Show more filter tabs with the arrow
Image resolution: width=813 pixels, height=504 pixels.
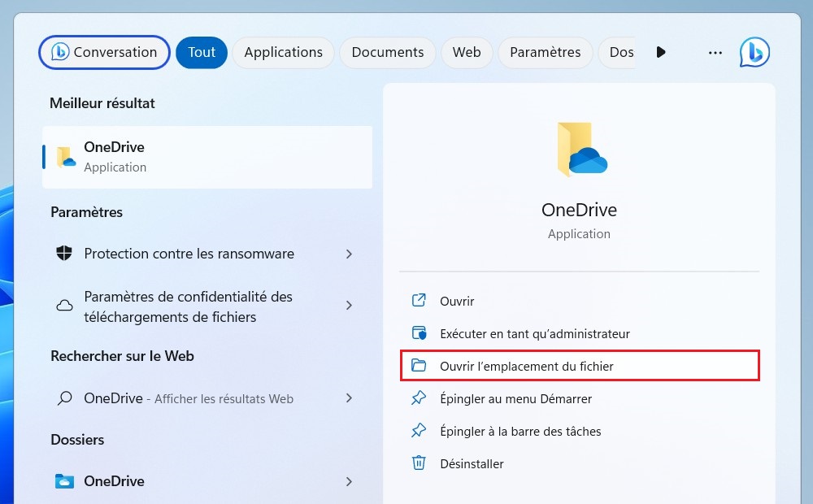(660, 52)
